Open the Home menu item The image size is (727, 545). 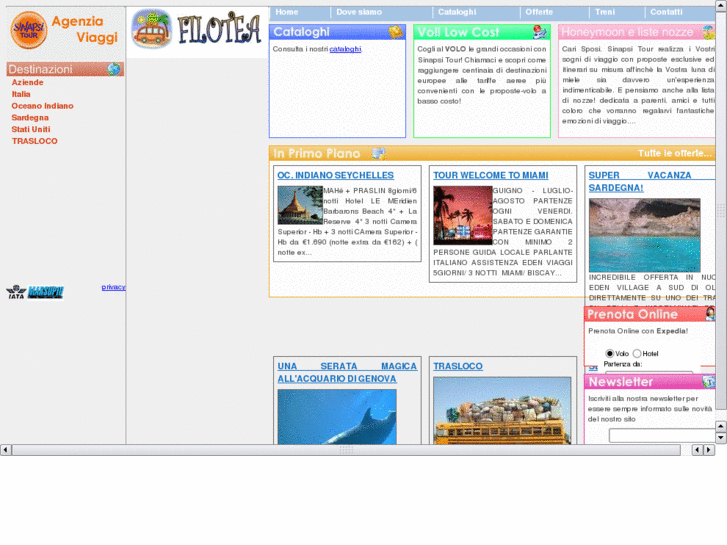287,12
